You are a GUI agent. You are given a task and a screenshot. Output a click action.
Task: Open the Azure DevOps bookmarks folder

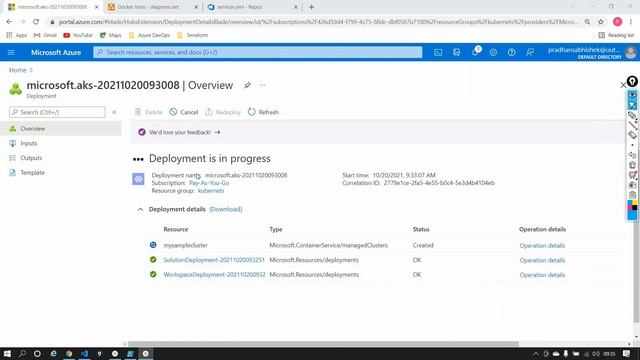tap(149, 35)
